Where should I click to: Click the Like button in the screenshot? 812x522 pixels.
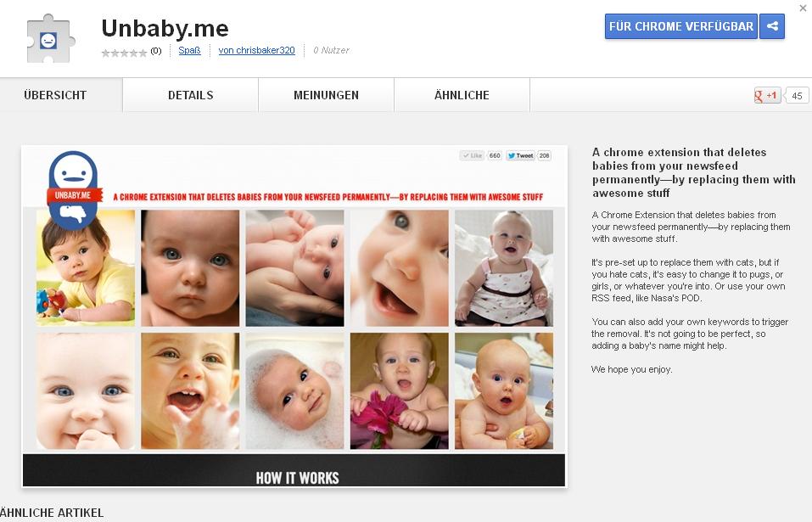pos(472,155)
